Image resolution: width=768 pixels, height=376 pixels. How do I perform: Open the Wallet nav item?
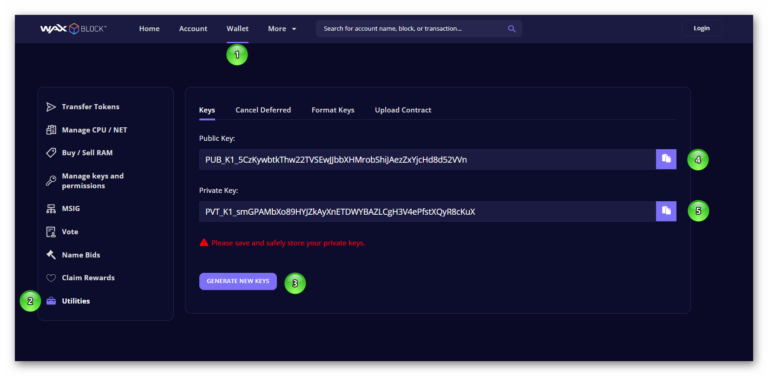click(x=238, y=29)
